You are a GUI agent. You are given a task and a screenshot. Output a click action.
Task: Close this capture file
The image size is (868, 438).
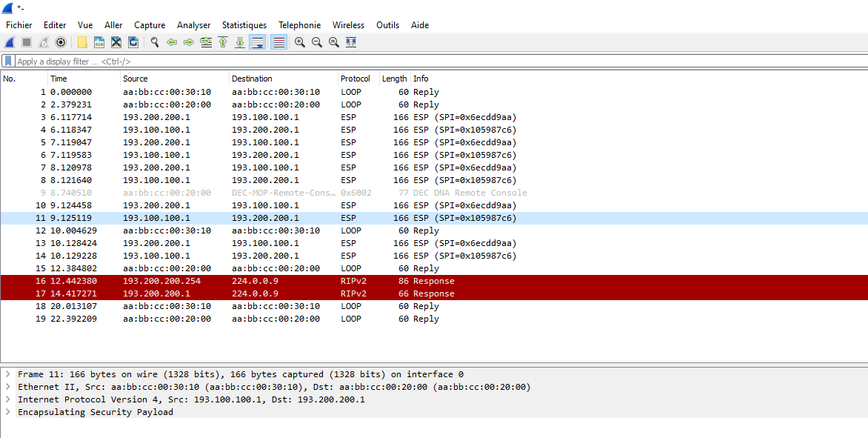[116, 42]
